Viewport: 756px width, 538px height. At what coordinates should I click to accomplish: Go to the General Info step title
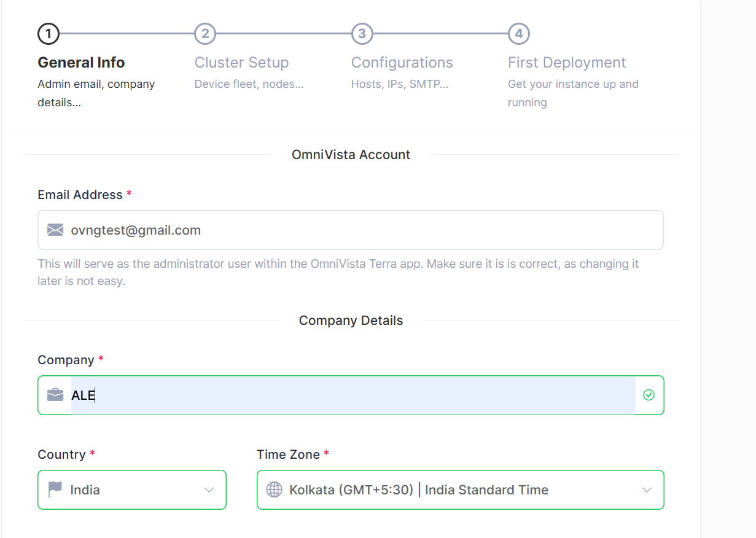81,63
